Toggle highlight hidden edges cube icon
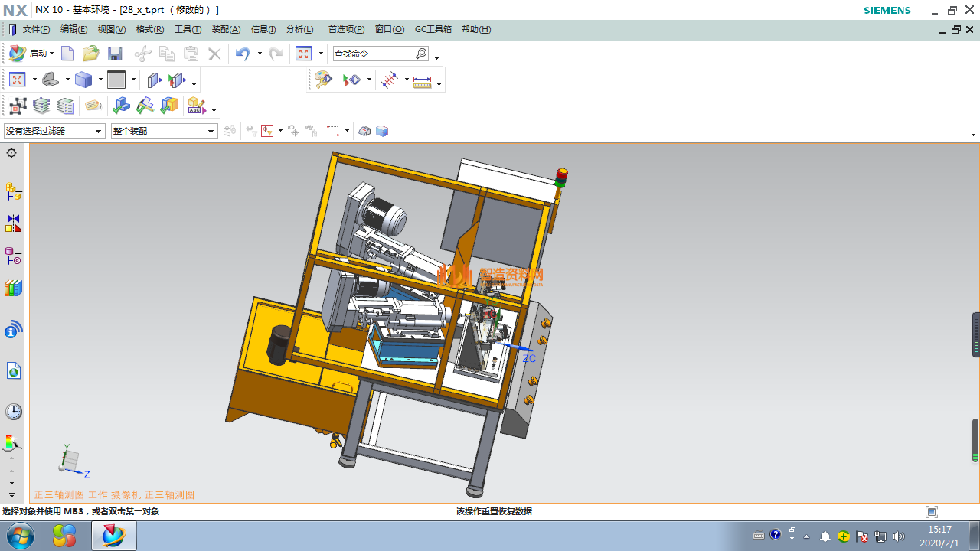 382,131
